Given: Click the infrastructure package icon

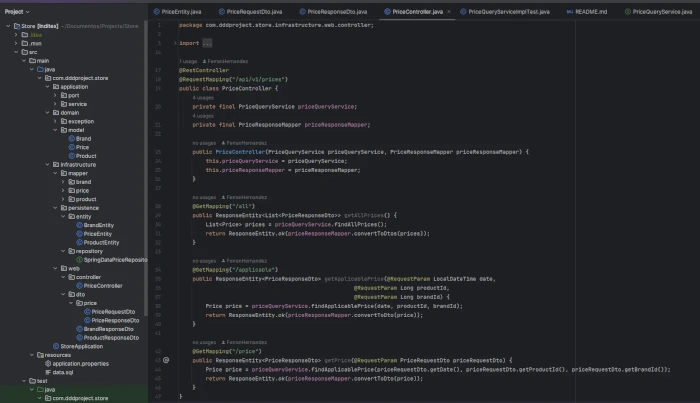Looking at the screenshot, I should tap(56, 164).
